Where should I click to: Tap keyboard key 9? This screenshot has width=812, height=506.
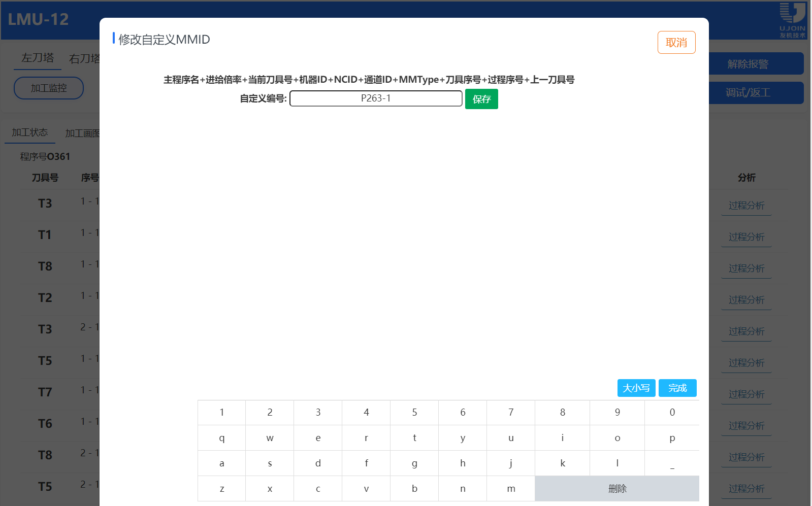click(x=618, y=413)
